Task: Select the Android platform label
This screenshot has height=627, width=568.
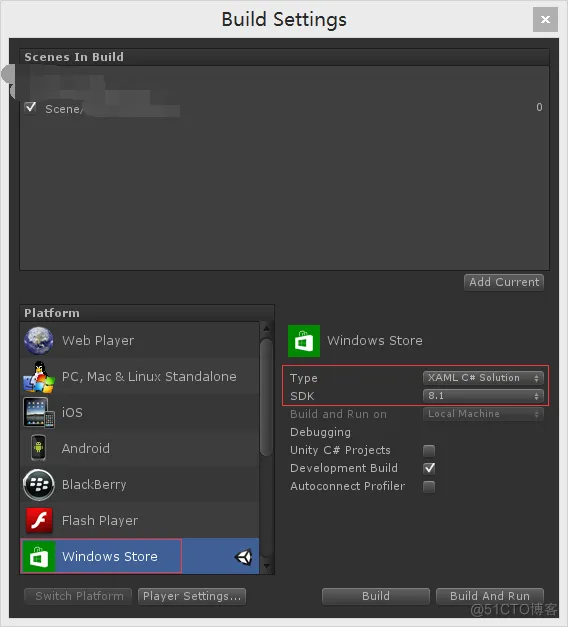Action: pos(86,449)
